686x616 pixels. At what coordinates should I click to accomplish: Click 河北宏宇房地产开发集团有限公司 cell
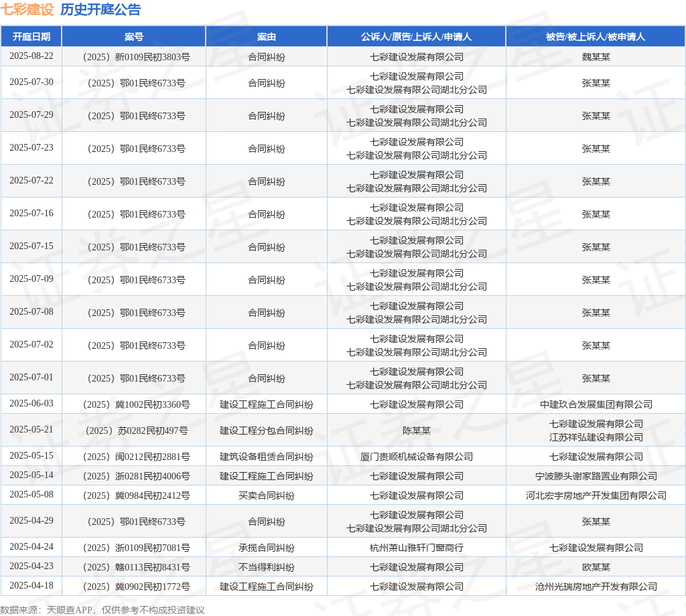596,495
